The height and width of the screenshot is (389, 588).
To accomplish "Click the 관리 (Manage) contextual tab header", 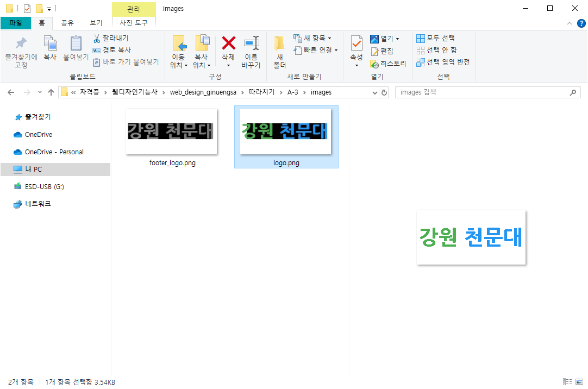I will 134,9.
